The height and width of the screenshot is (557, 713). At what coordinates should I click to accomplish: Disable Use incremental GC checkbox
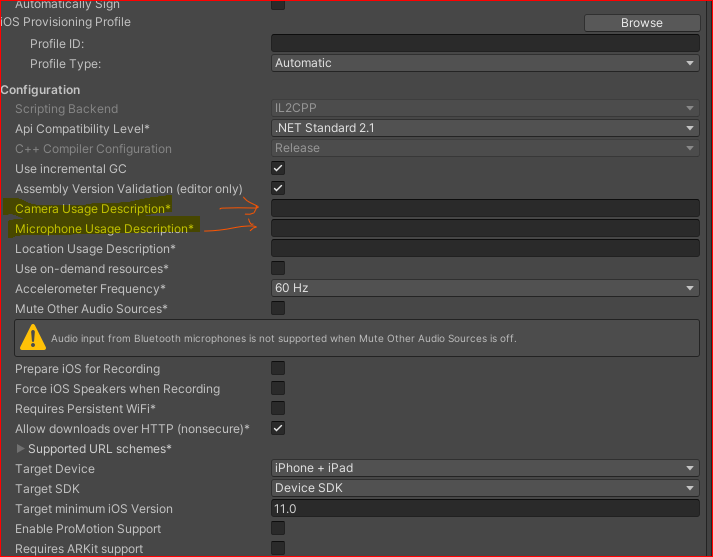(278, 168)
